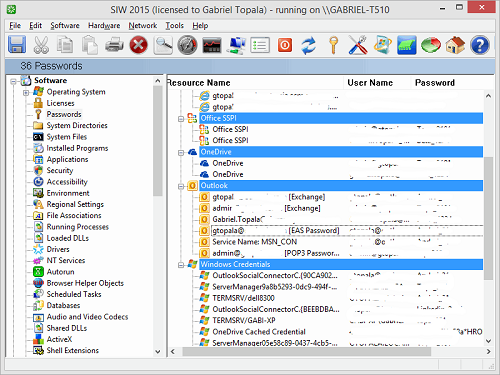Select Installed Programs in the tree

pyautogui.click(x=77, y=148)
